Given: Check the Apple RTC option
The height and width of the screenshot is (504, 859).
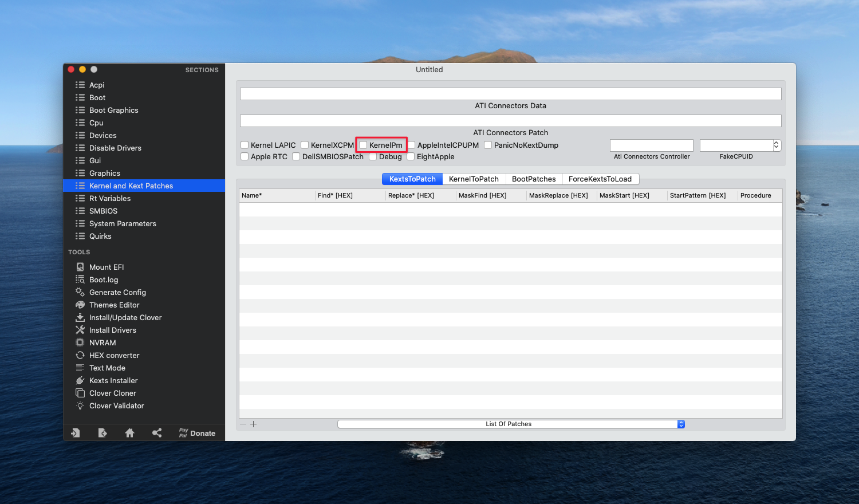Looking at the screenshot, I should coord(245,157).
